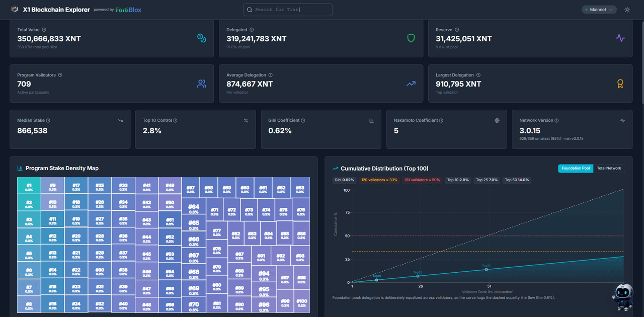This screenshot has height=317, width=644.
Task: Open the Mainnet network dropdown
Action: [599, 10]
